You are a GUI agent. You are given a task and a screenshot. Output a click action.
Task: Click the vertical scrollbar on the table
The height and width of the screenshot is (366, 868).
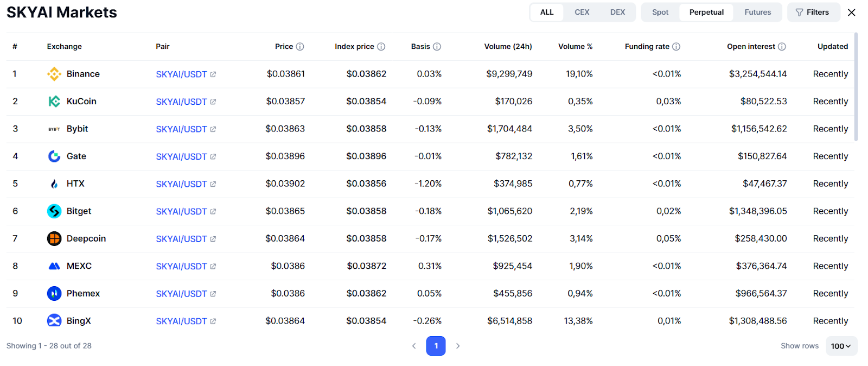click(x=856, y=87)
